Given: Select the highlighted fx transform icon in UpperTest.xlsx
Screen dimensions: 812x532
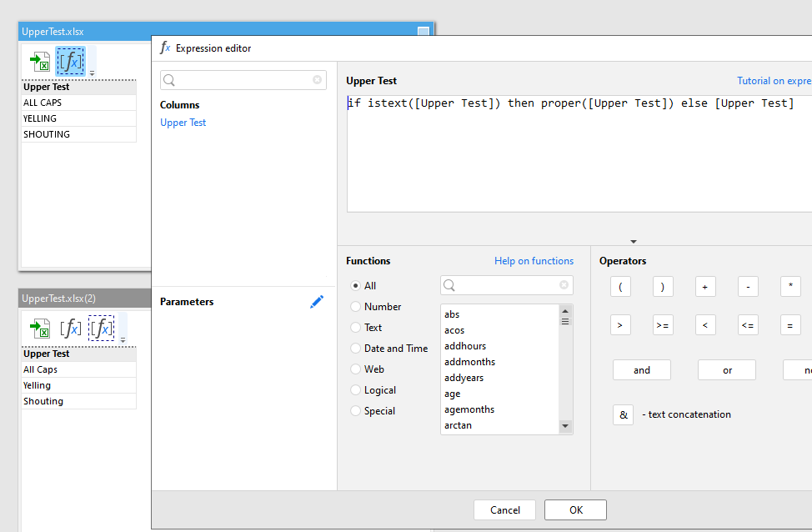Looking at the screenshot, I should point(70,62).
